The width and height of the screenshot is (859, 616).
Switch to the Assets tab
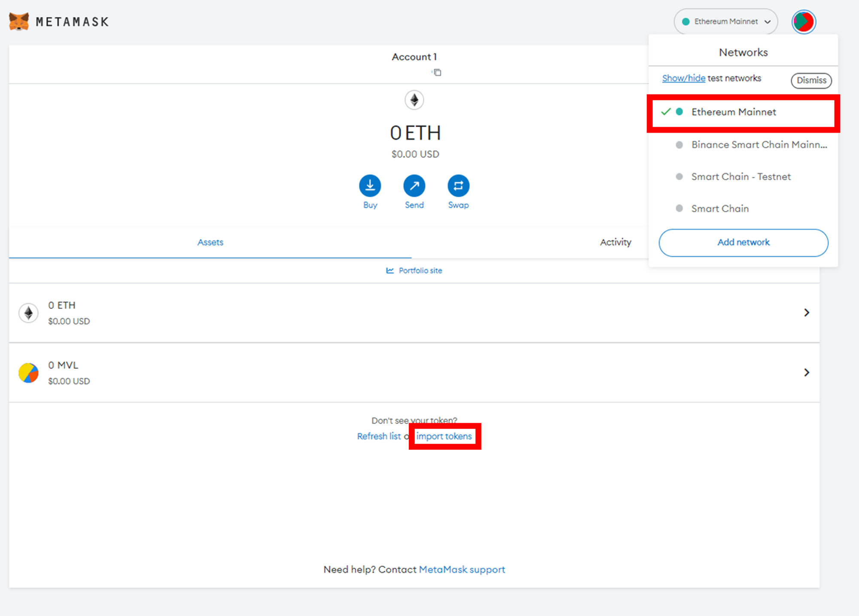pos(210,242)
